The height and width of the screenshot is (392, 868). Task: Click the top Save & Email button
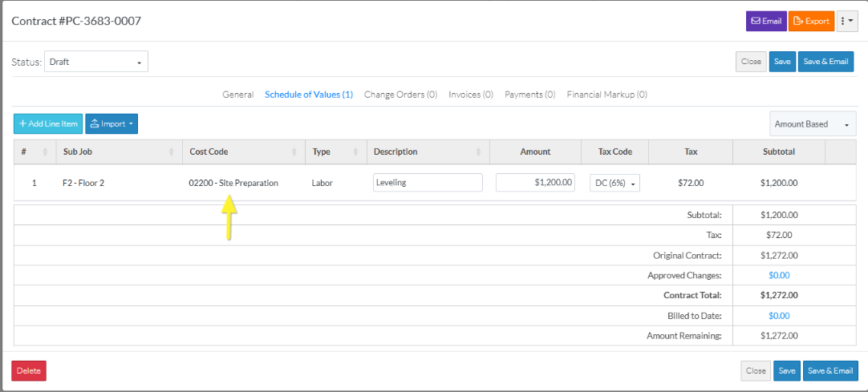[x=825, y=62]
